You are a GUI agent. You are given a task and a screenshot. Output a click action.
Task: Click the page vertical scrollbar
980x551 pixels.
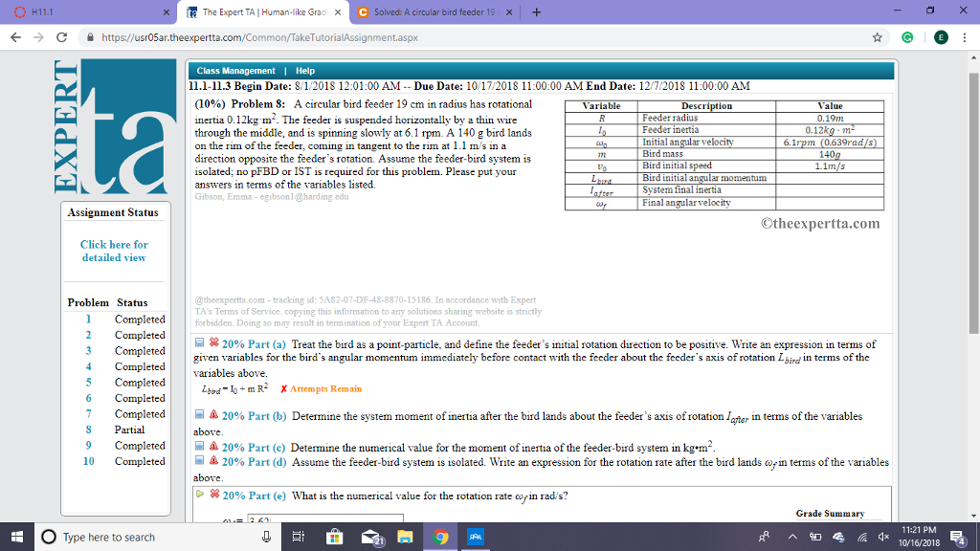tap(973, 204)
